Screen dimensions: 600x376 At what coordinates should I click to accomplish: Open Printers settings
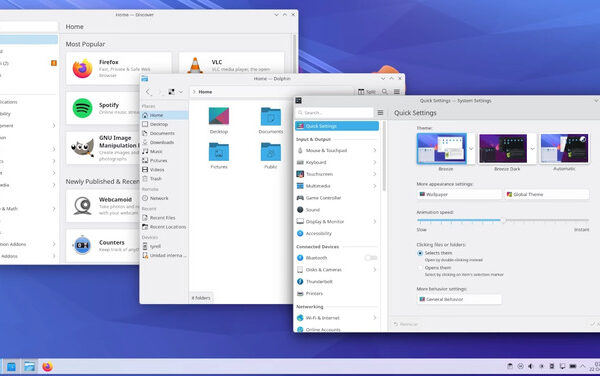pos(337,293)
